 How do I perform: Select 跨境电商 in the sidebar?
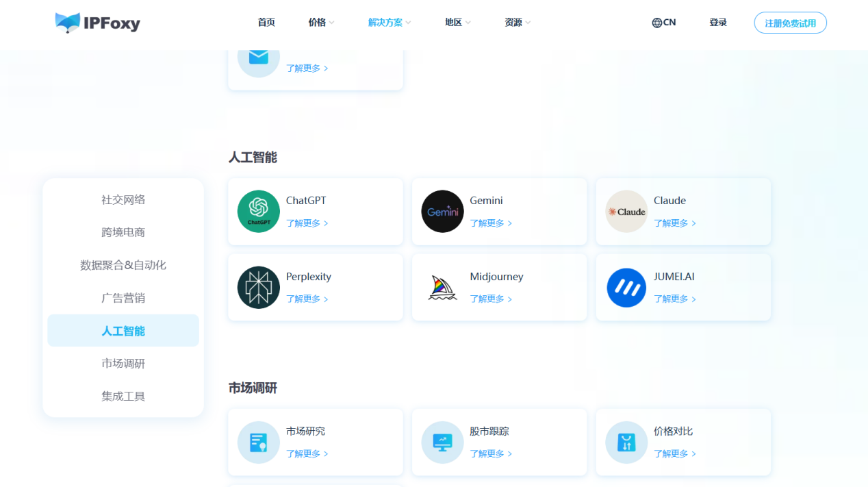click(x=123, y=232)
